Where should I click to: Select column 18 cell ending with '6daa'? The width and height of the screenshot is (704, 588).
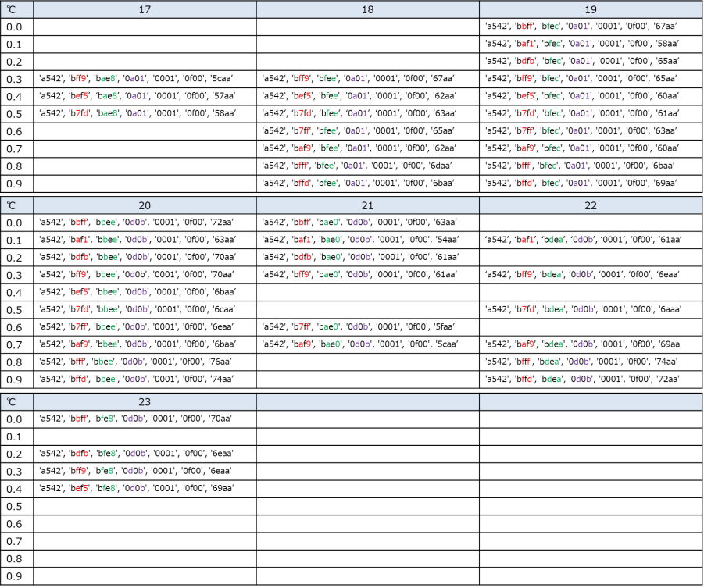[x=367, y=166]
